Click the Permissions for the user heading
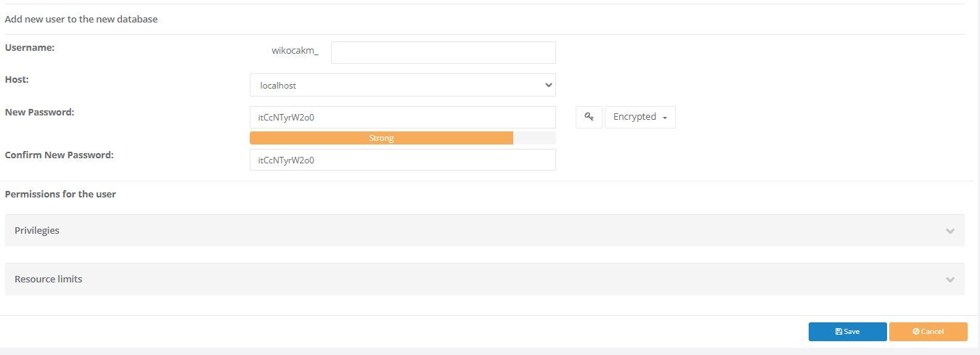Screen dimensions: 980x355 click(x=60, y=194)
